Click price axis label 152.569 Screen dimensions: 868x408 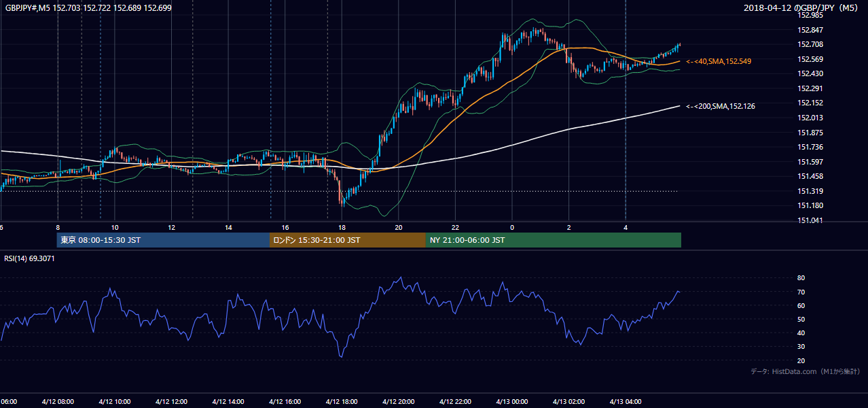point(810,59)
